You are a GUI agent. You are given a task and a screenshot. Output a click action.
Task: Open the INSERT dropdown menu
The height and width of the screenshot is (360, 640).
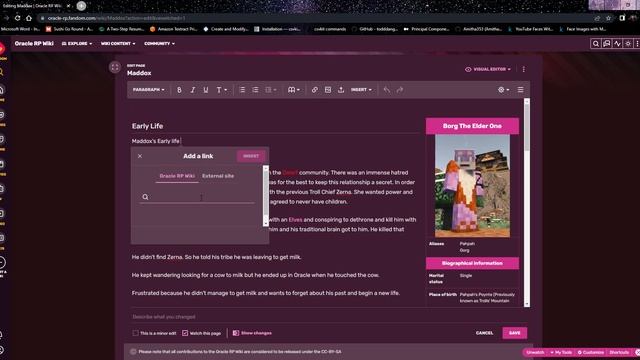(361, 90)
